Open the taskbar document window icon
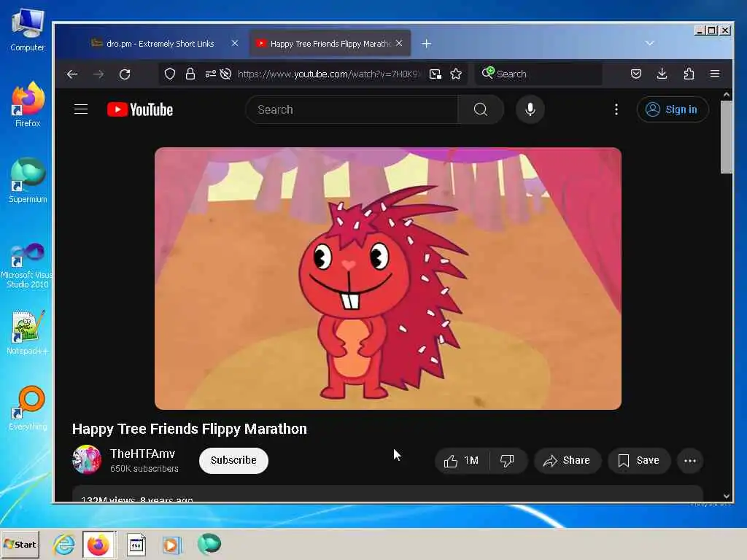This screenshot has height=560, width=747. [136, 544]
